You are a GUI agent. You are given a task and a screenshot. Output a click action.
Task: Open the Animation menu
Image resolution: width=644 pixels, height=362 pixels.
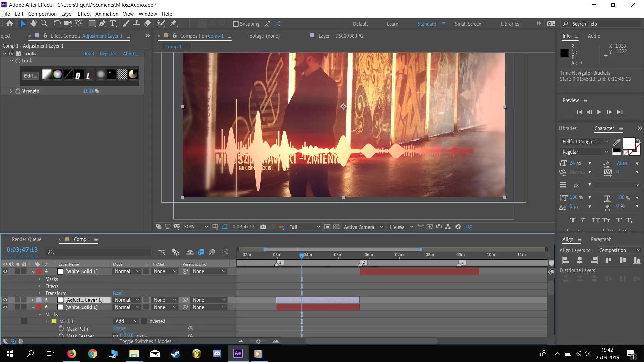(107, 14)
